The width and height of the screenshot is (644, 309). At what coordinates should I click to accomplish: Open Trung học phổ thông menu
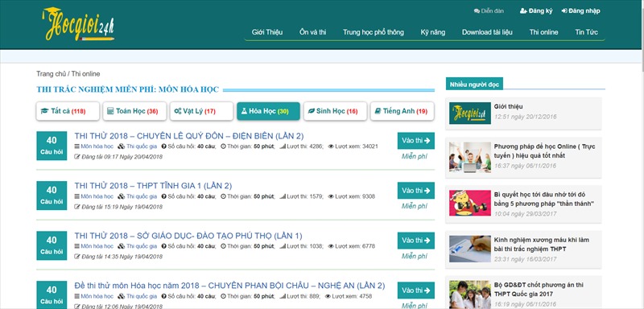374,32
